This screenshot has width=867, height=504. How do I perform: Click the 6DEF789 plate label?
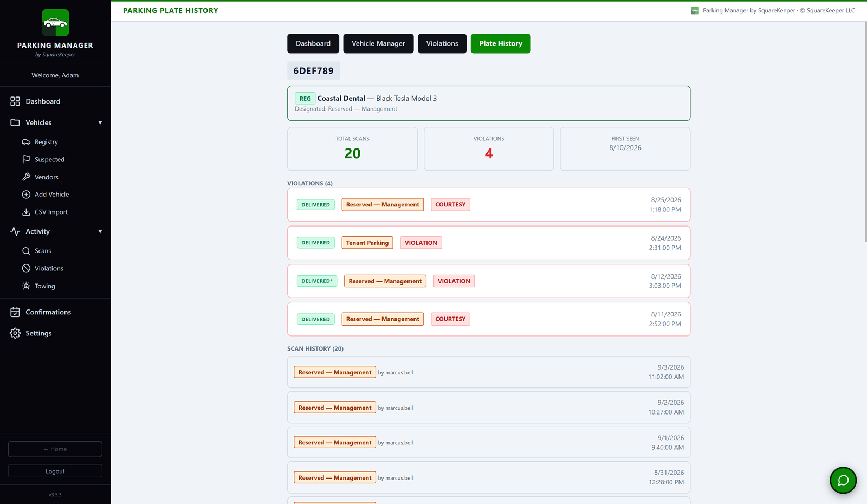[314, 71]
